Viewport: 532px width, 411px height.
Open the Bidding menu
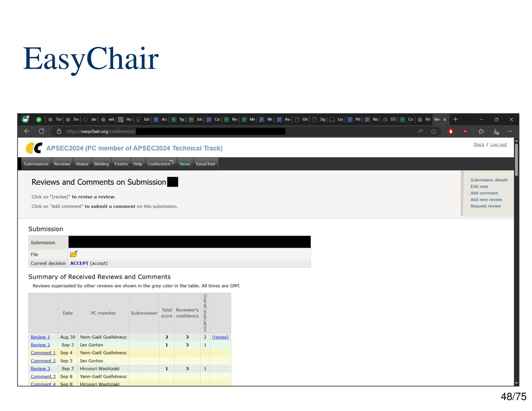pos(101,164)
